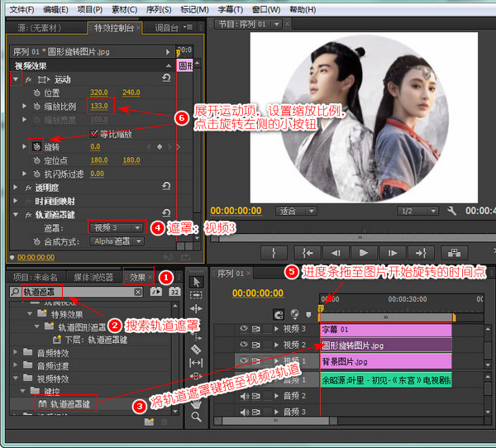Toggle sync lock on 视频 2 track

(255, 345)
